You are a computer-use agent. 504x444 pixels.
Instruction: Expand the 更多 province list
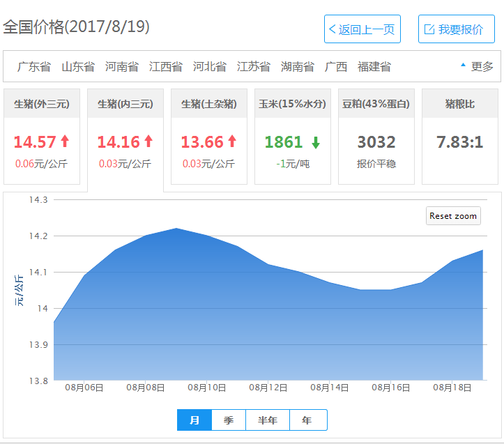(477, 67)
